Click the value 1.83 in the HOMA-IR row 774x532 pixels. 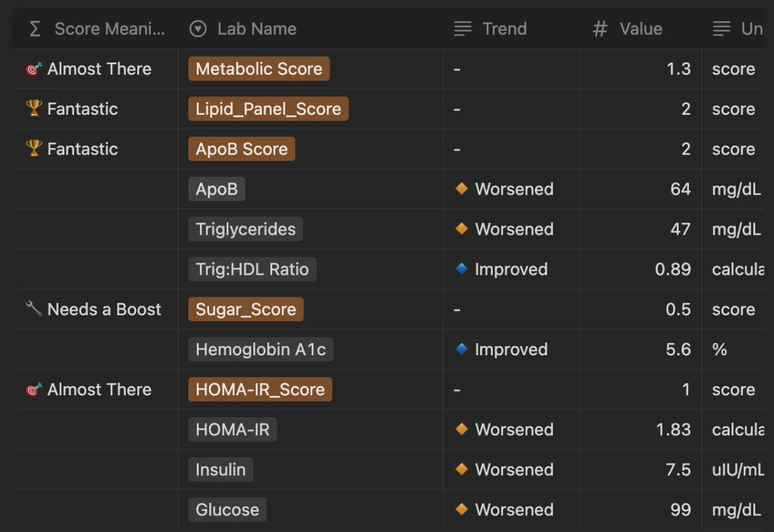tap(673, 429)
